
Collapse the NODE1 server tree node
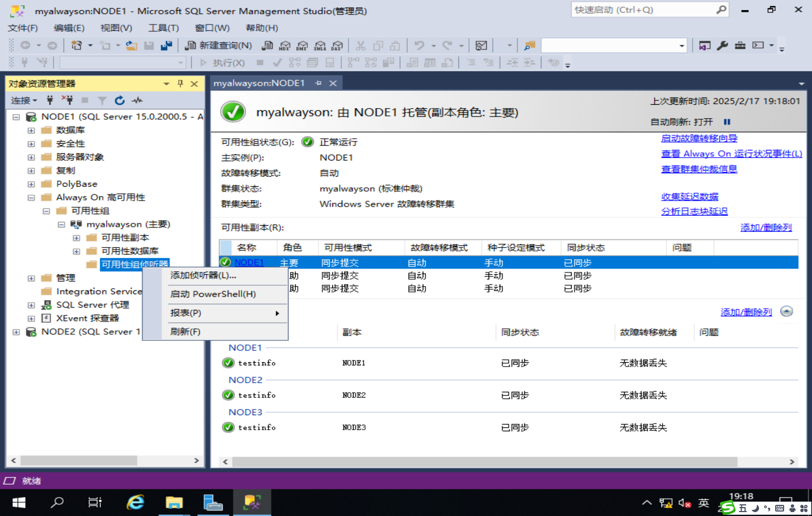[x=16, y=117]
